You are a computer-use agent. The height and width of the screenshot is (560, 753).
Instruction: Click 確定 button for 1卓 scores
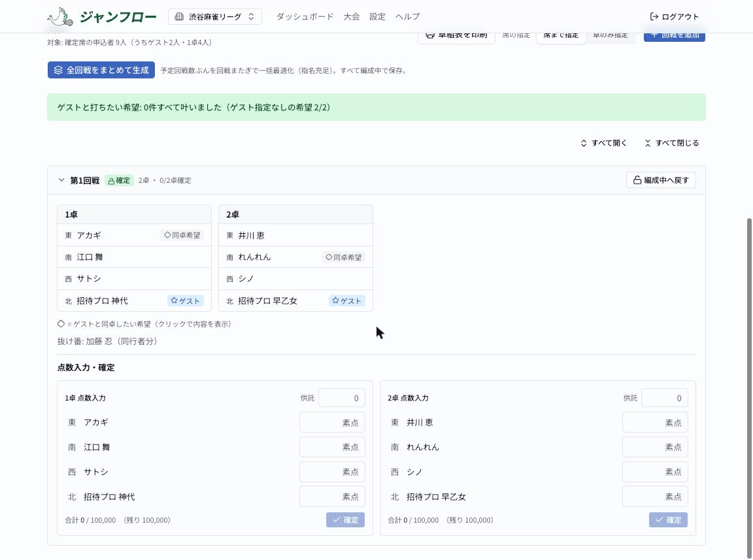coord(345,519)
